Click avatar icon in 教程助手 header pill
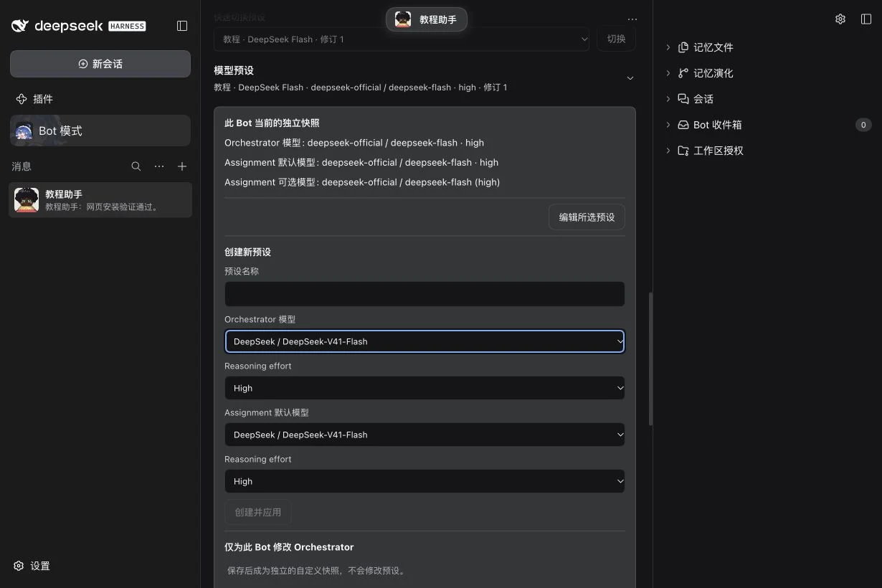Screen dimensions: 882x588 pyautogui.click(x=403, y=19)
